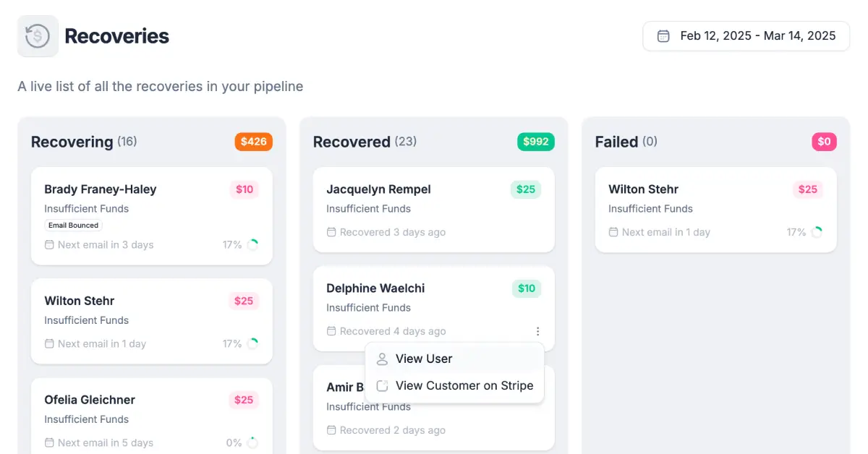Click the Email Bounced badge
The width and height of the screenshot is (868, 454).
(x=73, y=226)
